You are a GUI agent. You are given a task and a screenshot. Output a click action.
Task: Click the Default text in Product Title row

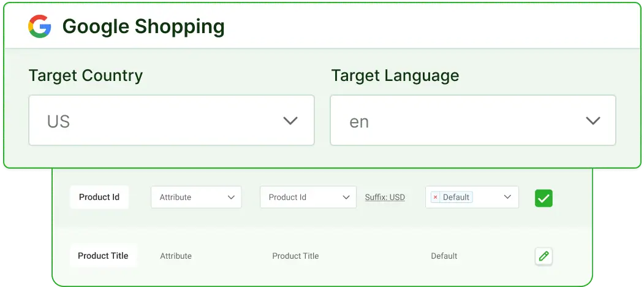click(x=444, y=256)
